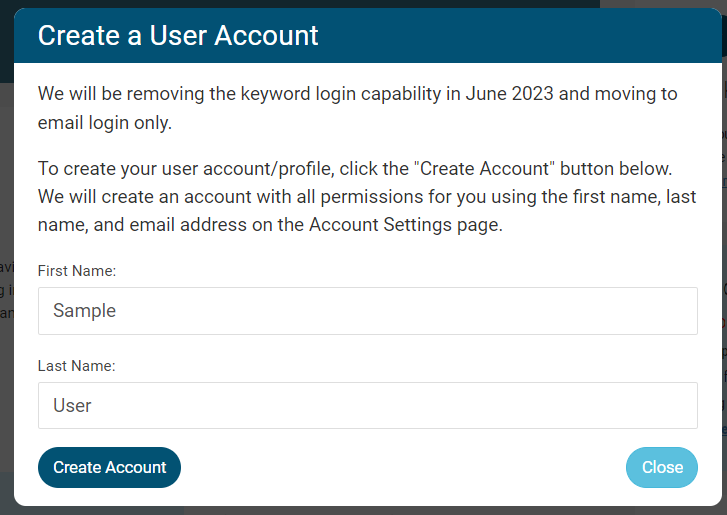
Task: Click the "Sample" text in First Name
Action: [85, 311]
